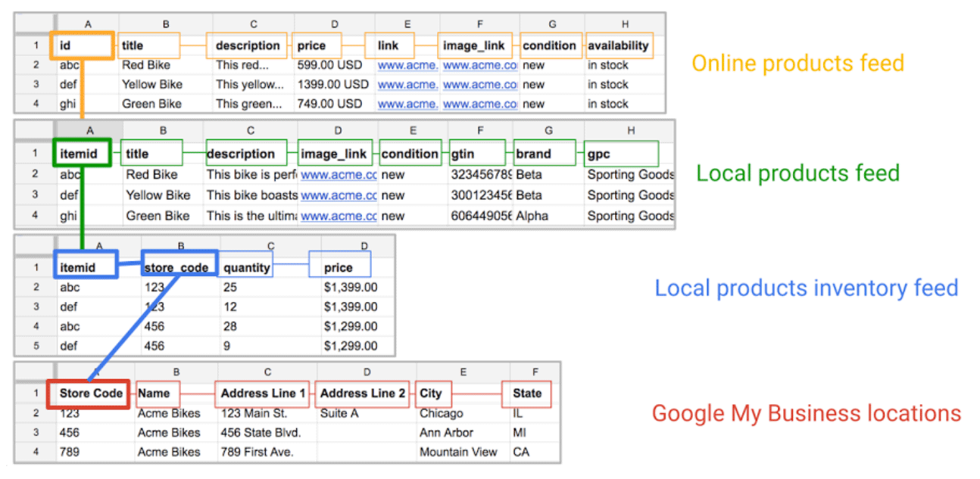Click the 'Chicago' city cell
The height and width of the screenshot is (479, 980).
pyautogui.click(x=442, y=414)
